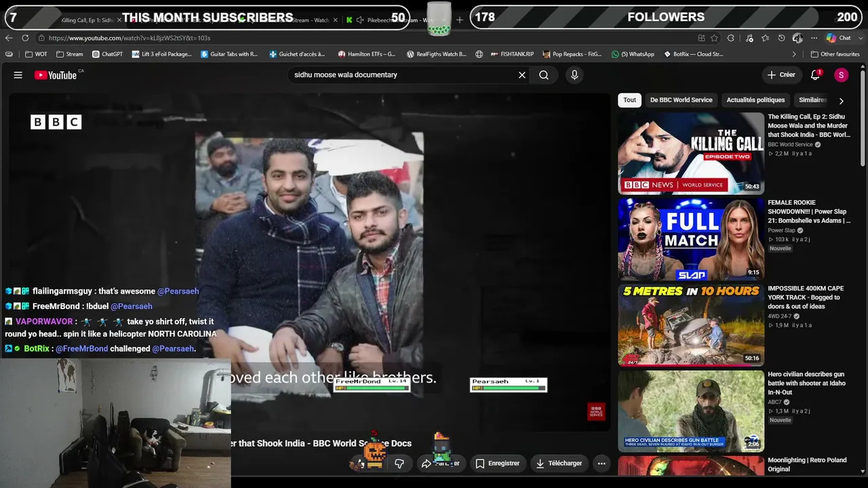868x488 pixels.
Task: Visit the 4WD 24-7 channel name
Action: pos(780,317)
